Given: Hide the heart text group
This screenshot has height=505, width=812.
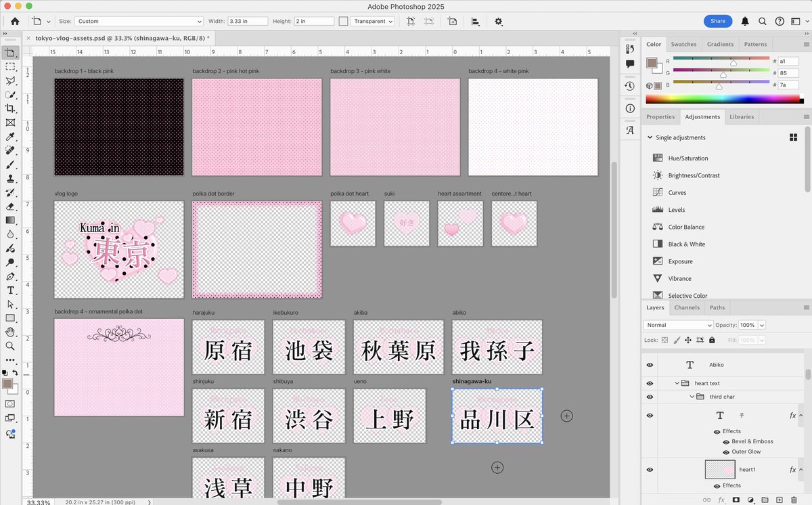Looking at the screenshot, I should click(650, 383).
